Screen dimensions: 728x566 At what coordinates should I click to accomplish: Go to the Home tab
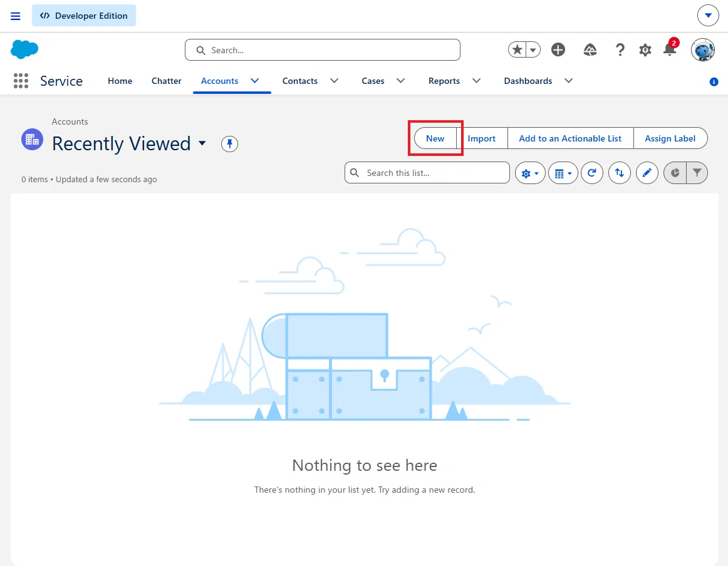120,81
